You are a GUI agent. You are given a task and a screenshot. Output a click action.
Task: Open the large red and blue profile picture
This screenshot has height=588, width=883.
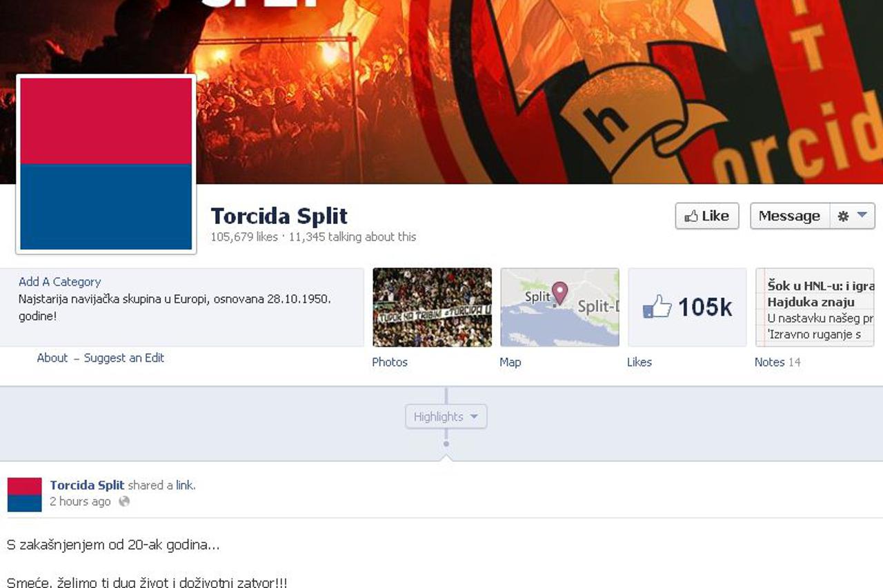pos(106,164)
